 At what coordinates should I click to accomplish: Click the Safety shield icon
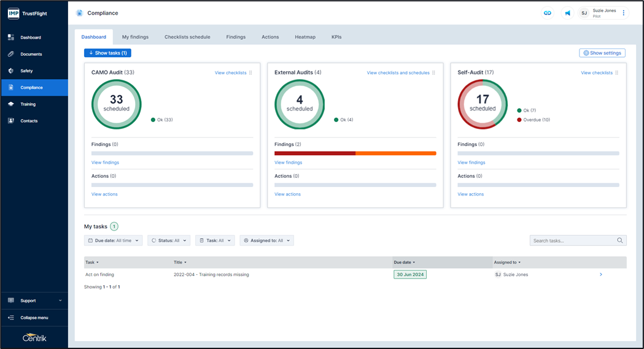(x=11, y=71)
